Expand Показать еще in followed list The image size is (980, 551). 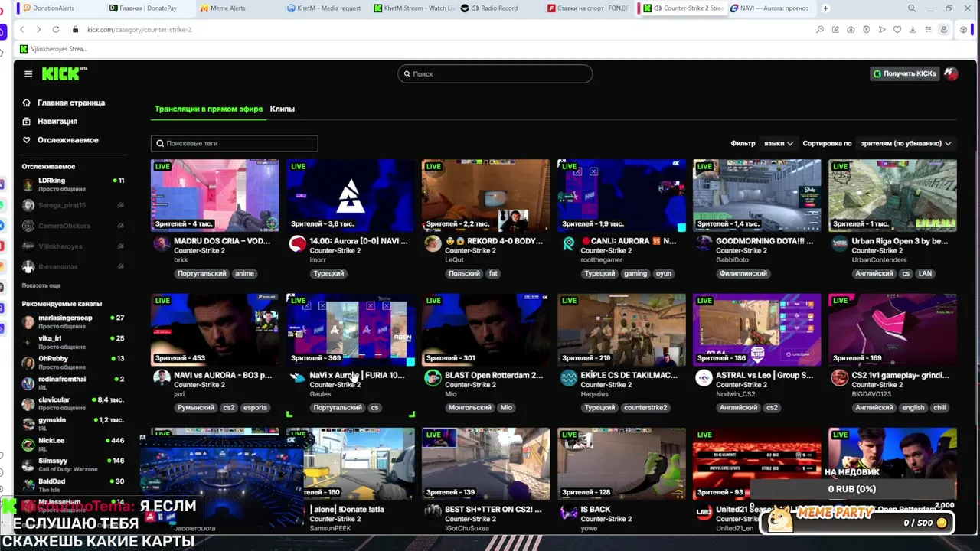[41, 285]
